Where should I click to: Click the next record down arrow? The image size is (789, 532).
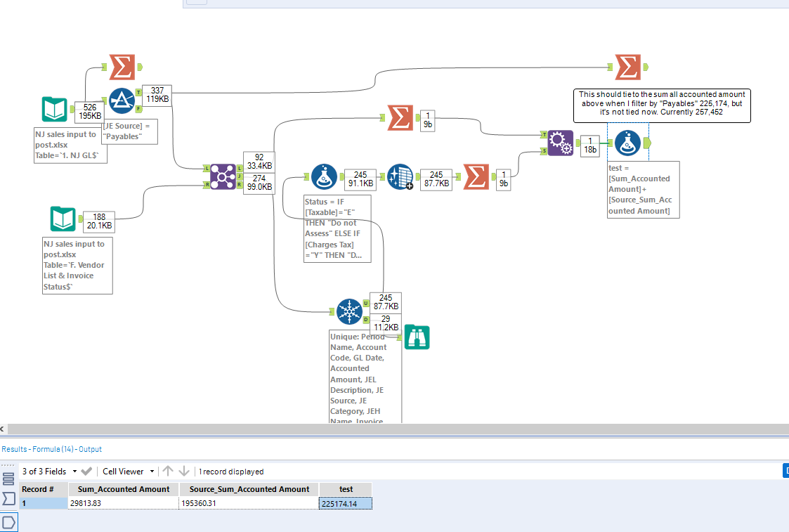[183, 471]
